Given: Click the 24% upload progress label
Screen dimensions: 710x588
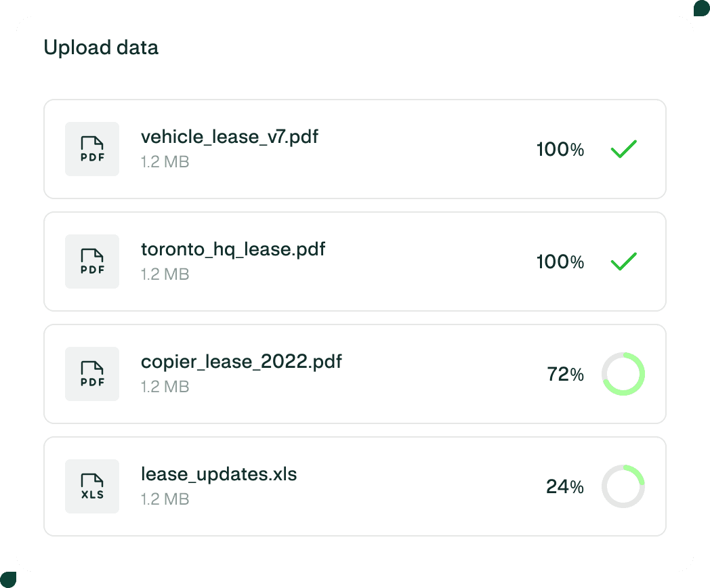Looking at the screenshot, I should 565,486.
